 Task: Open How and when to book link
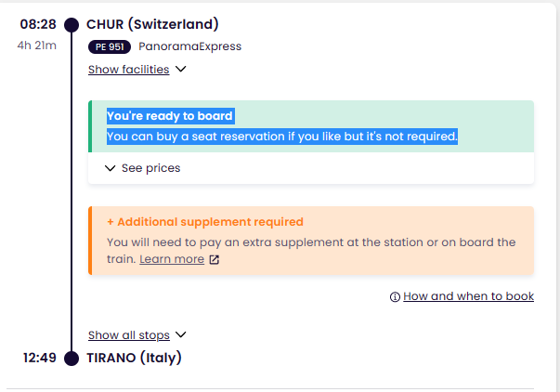tap(469, 296)
